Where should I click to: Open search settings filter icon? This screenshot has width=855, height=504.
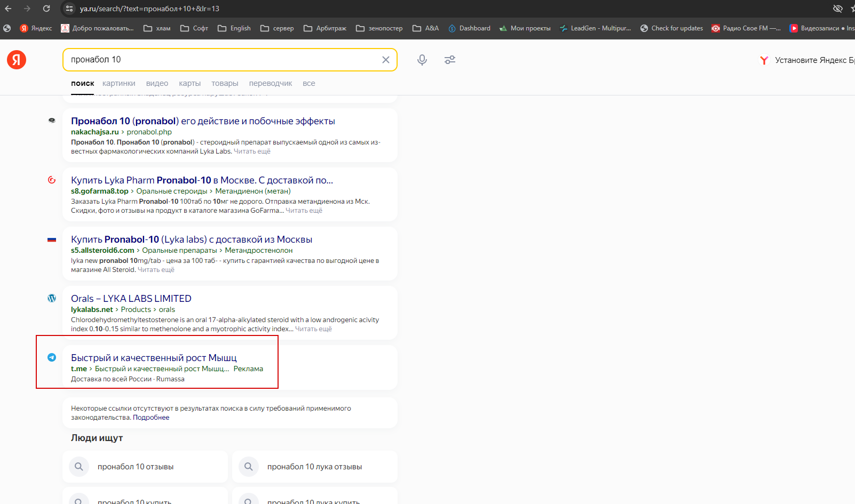tap(450, 60)
